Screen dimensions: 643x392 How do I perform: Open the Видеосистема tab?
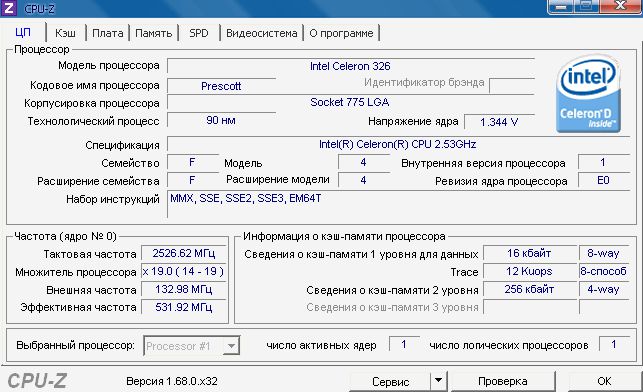click(x=262, y=33)
